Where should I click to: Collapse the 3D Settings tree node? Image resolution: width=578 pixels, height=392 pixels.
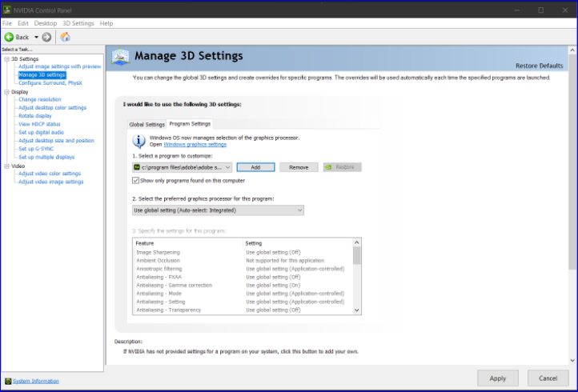(x=6, y=59)
